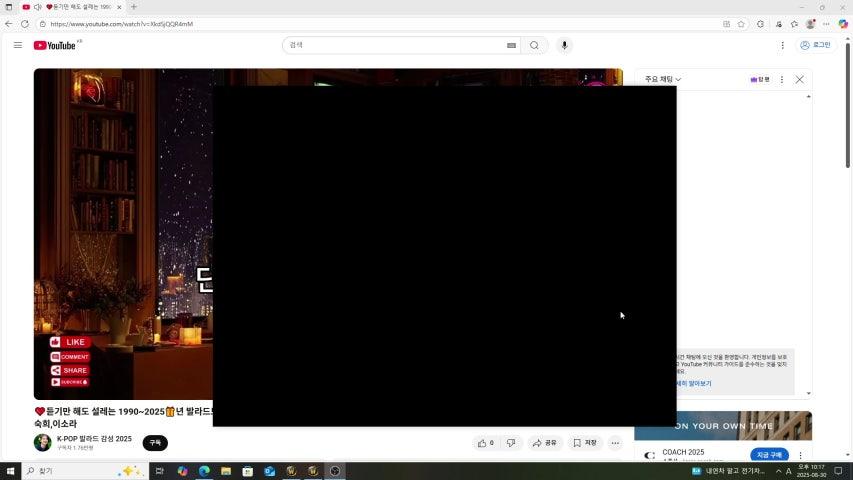
Task: Start voice search with microphone
Action: tap(564, 46)
